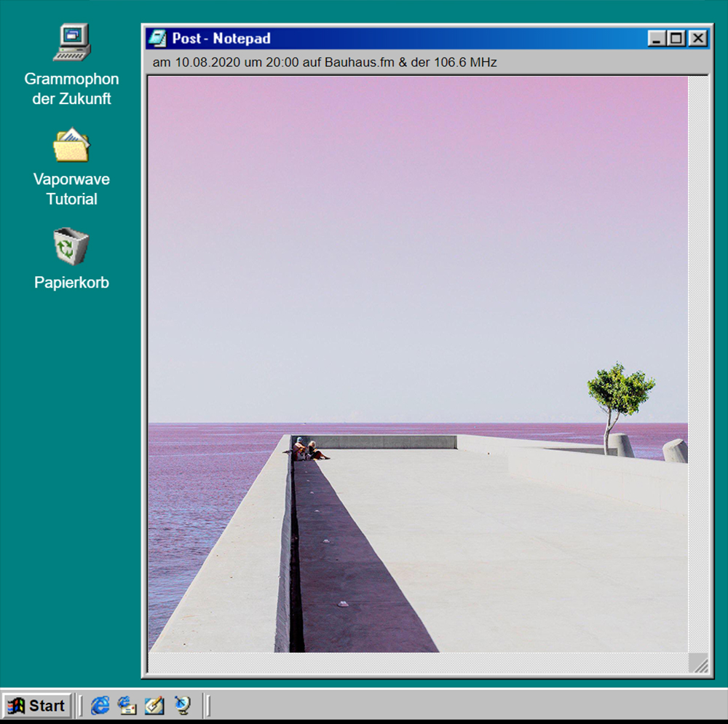The image size is (728, 724).
Task: Open the Papierkorb recycle bin icon
Action: click(71, 247)
